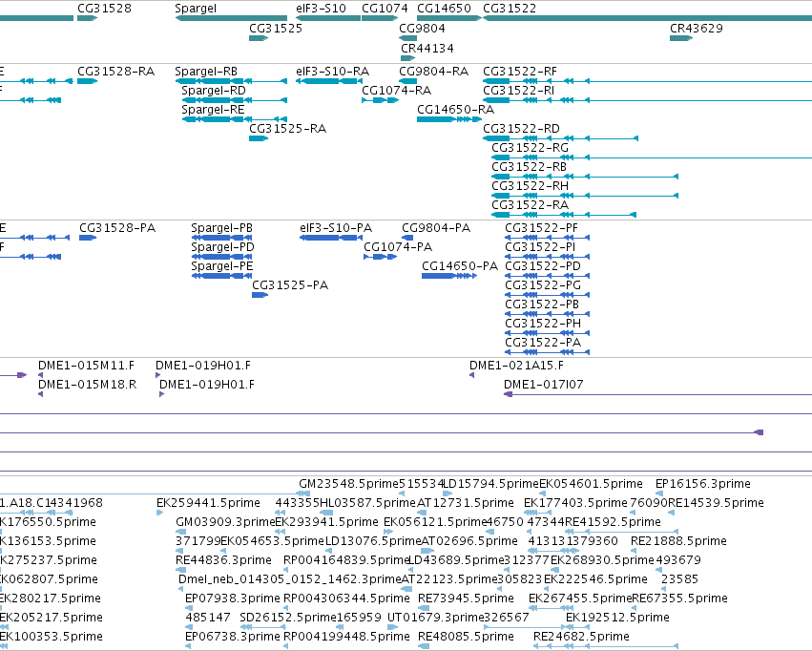Viewport: 812px width, 651px height.
Task: Click EST GM23548.5prime
Action: coord(304,493)
